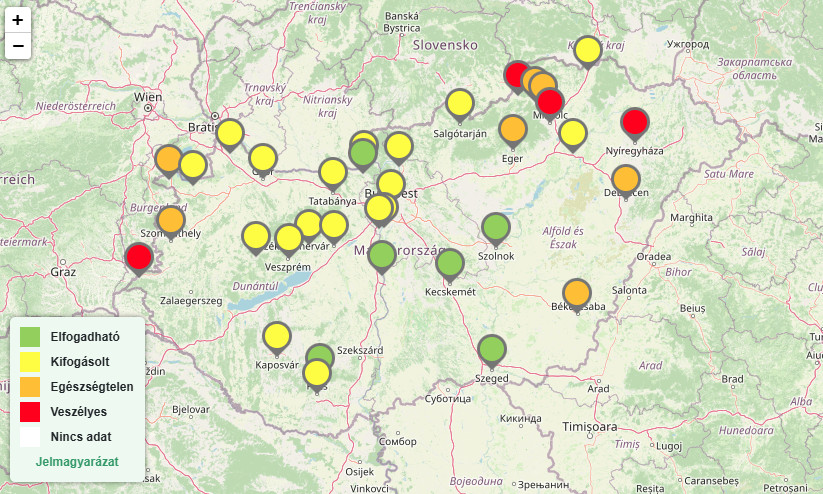Select the orange marker at Debrecen
This screenshot has height=494, width=823.
coord(625,179)
